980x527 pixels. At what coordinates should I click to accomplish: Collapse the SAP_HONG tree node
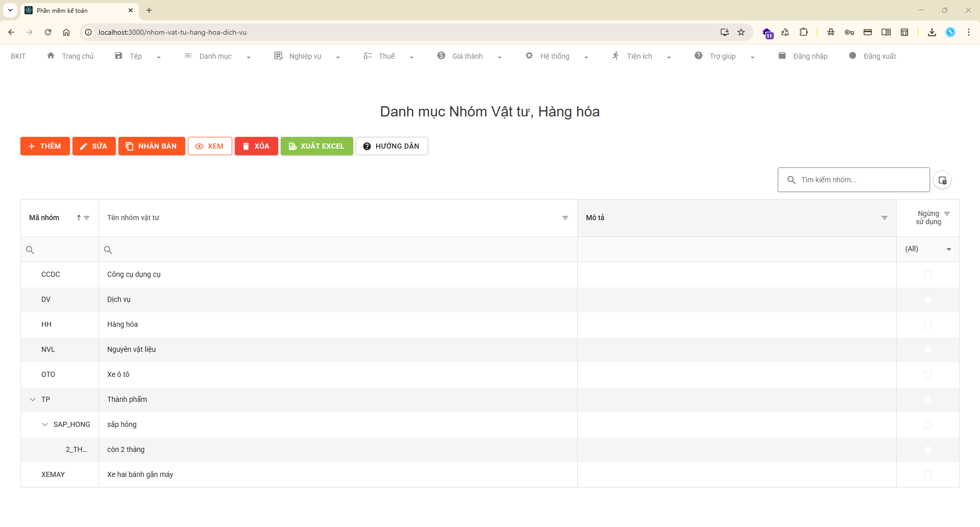45,425
